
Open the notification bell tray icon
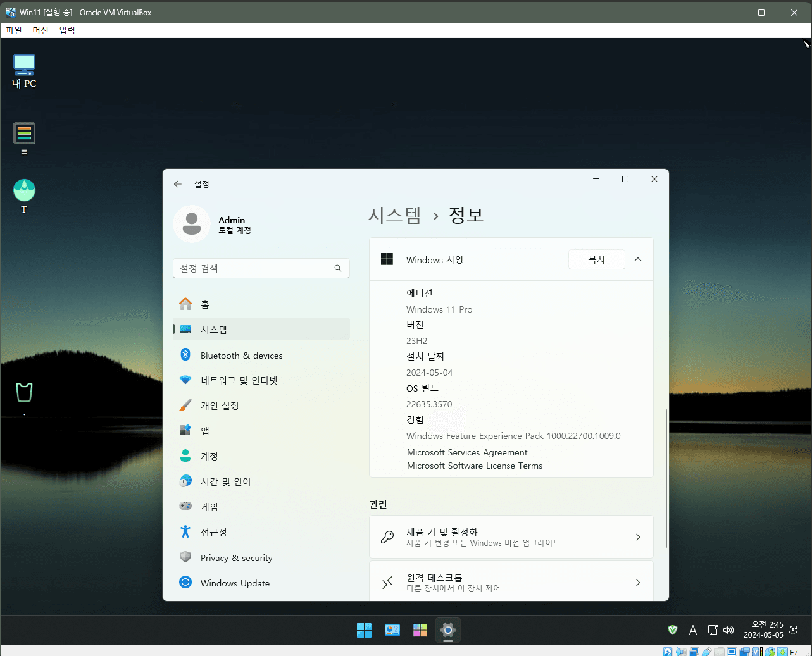(x=794, y=630)
